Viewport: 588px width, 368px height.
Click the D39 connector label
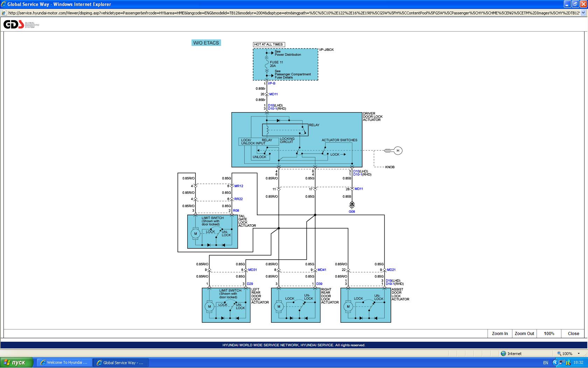pyautogui.click(x=319, y=284)
